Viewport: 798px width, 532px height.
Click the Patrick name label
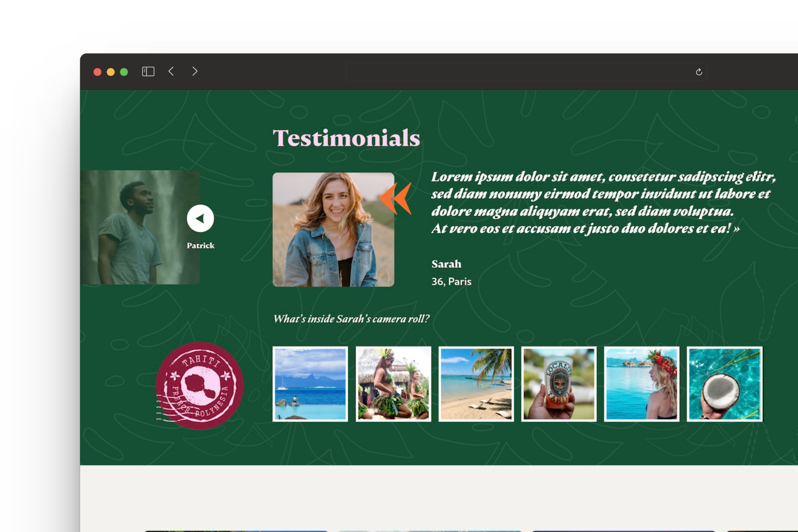(x=200, y=246)
